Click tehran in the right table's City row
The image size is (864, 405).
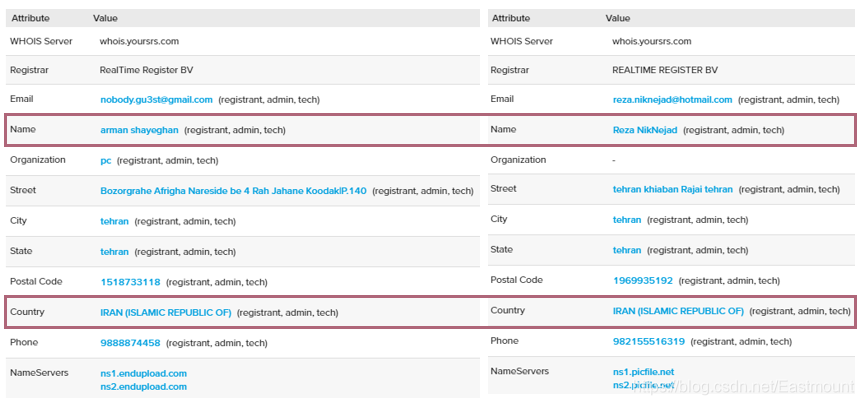[627, 220]
